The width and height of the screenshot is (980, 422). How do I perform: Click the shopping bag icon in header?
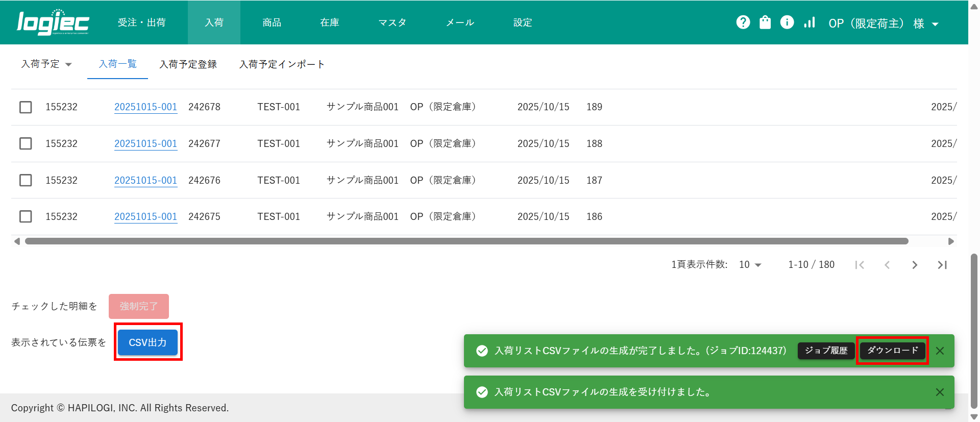(x=765, y=22)
